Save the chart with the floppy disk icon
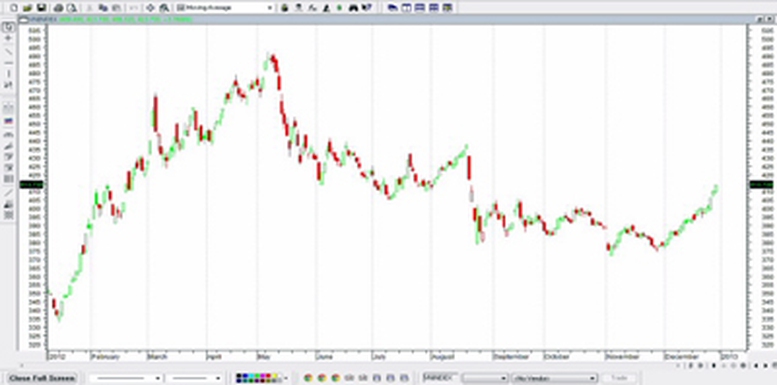 click(41, 7)
